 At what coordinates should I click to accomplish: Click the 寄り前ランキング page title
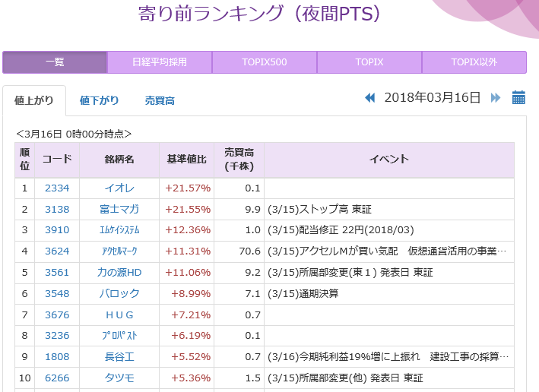coord(259,14)
